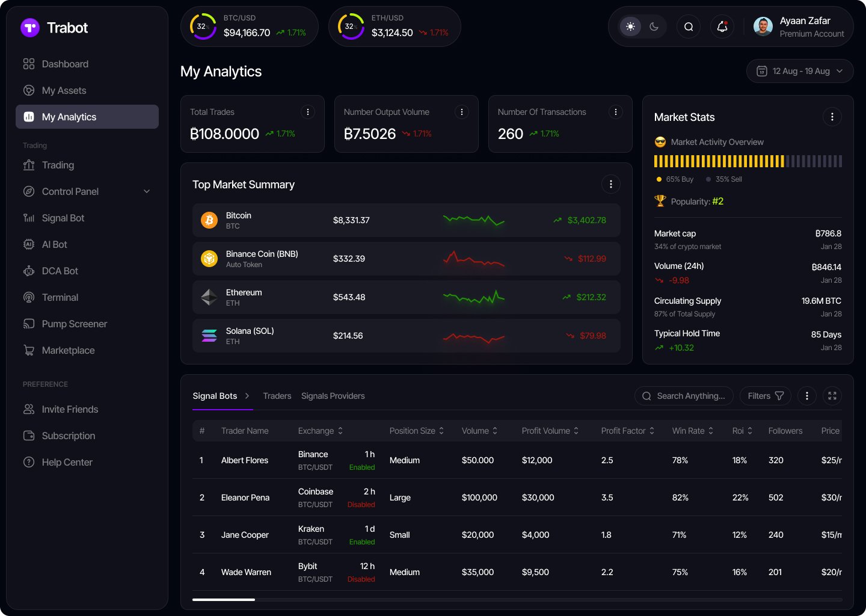Image resolution: width=866 pixels, height=616 pixels.
Task: Click the Filters button
Action: [x=765, y=396]
